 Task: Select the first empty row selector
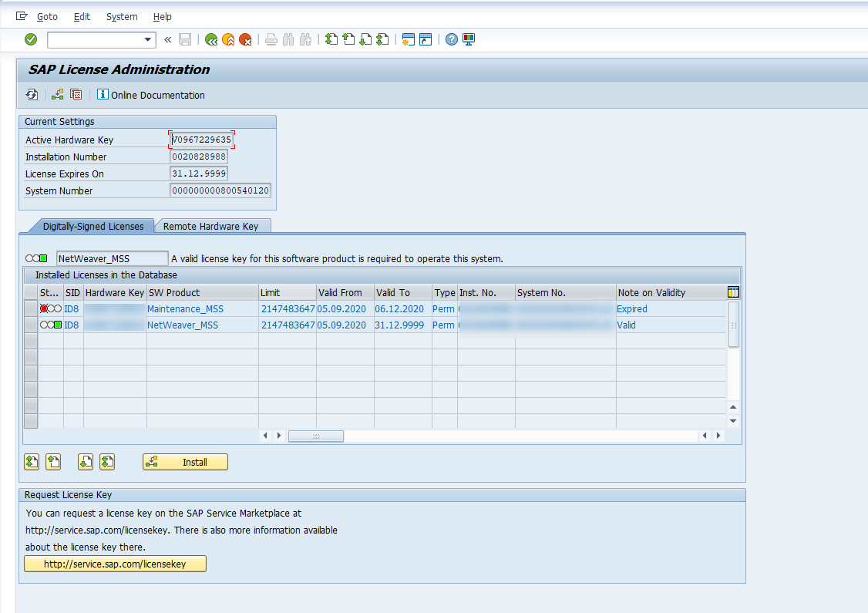pyautogui.click(x=31, y=341)
